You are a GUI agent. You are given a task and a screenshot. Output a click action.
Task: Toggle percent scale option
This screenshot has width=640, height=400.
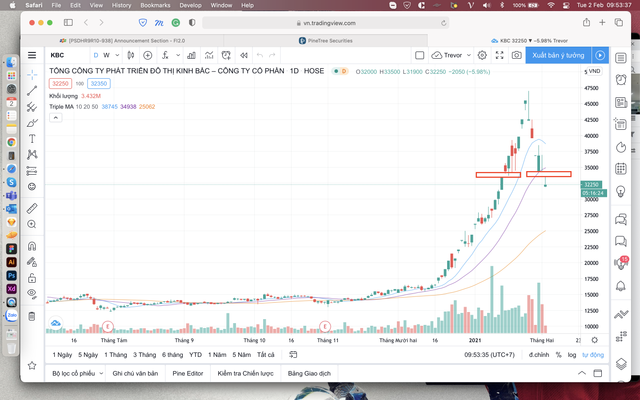[x=558, y=355]
